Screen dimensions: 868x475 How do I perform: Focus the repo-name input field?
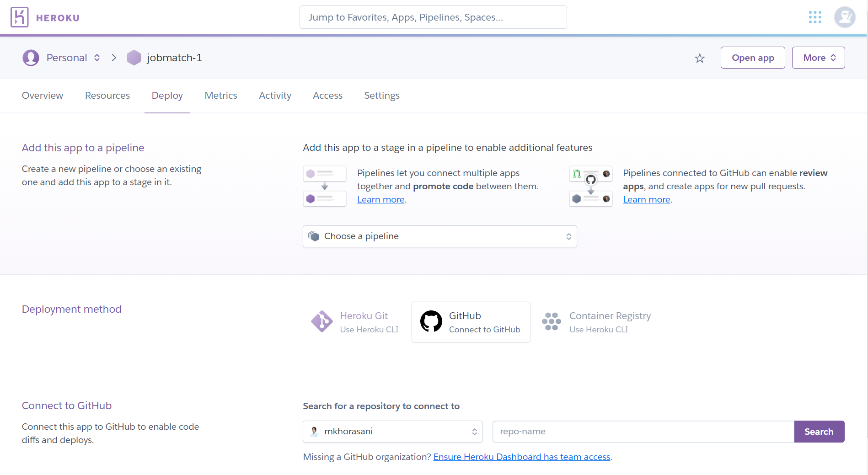pos(643,432)
